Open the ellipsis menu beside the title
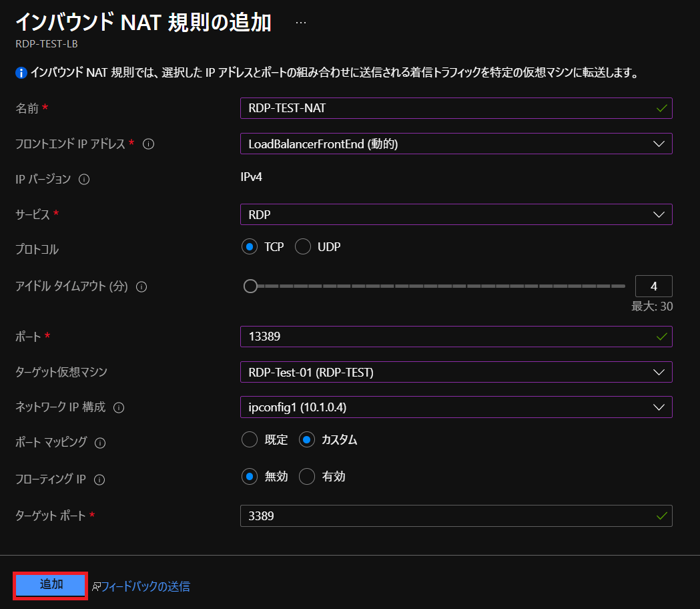 click(x=301, y=23)
